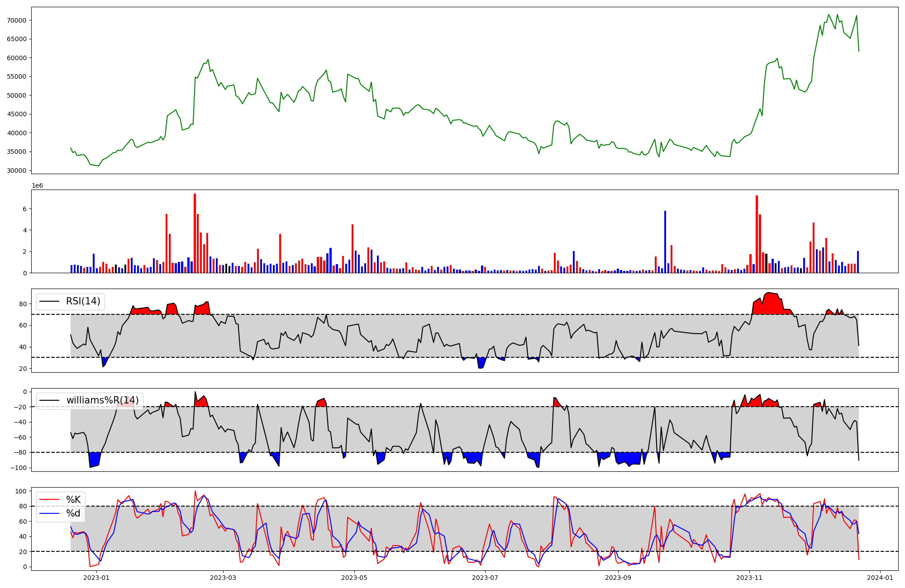
Task: Click the 2023-11 x-axis date label
Action: [749, 578]
